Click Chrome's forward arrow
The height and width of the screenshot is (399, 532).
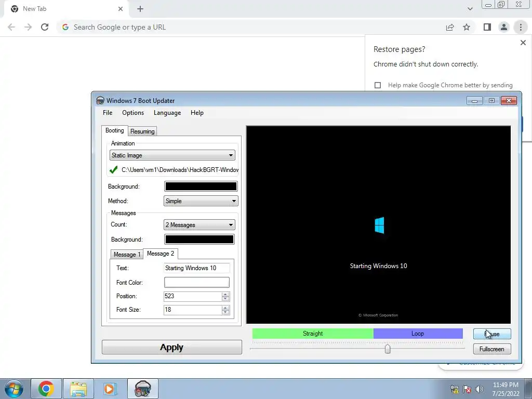28,27
